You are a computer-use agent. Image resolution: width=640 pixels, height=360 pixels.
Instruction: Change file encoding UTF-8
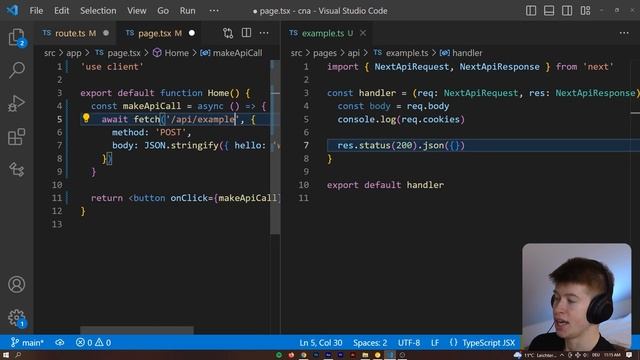click(x=409, y=343)
